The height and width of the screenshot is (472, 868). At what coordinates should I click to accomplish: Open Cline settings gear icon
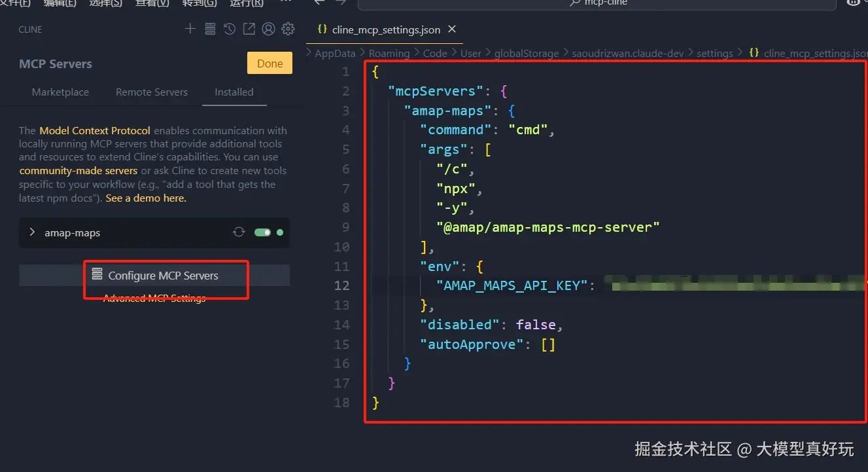[x=288, y=29]
